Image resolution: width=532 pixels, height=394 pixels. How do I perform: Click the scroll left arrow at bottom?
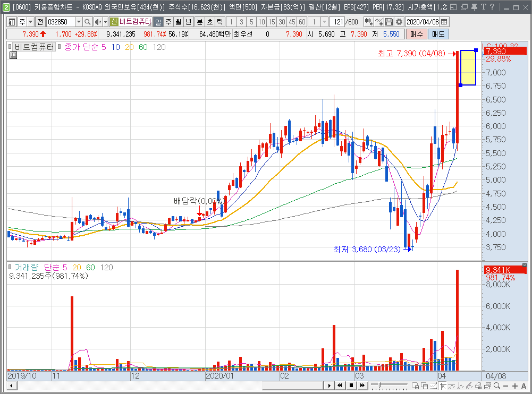tap(12, 386)
